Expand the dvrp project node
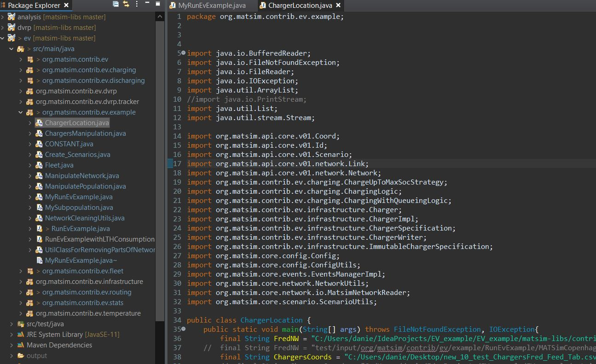596x364 pixels. click(x=3, y=28)
